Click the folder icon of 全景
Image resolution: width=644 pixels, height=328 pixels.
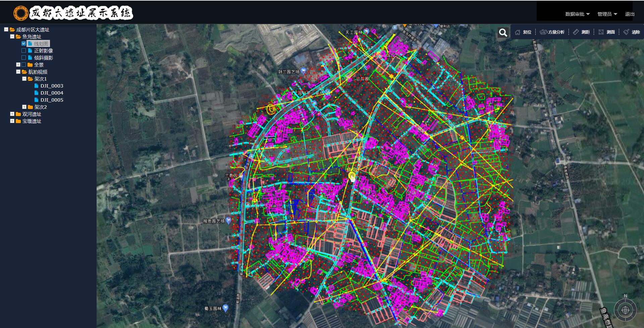pyautogui.click(x=30, y=65)
